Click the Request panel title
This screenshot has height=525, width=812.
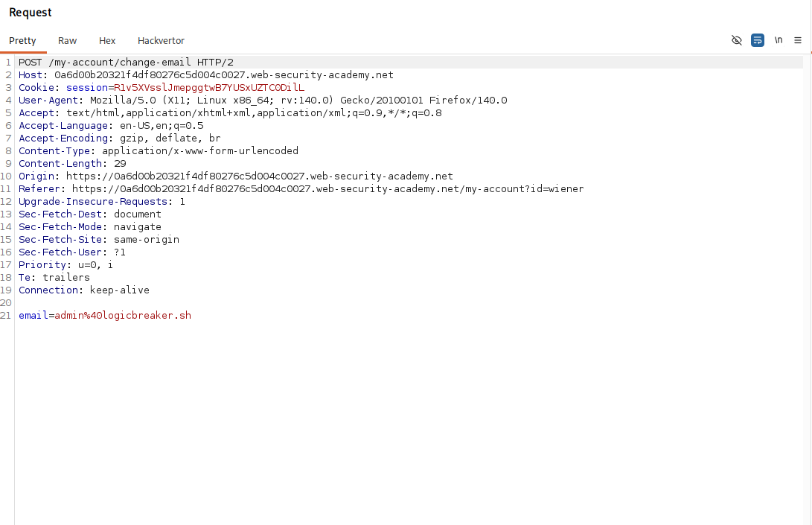pos(31,13)
